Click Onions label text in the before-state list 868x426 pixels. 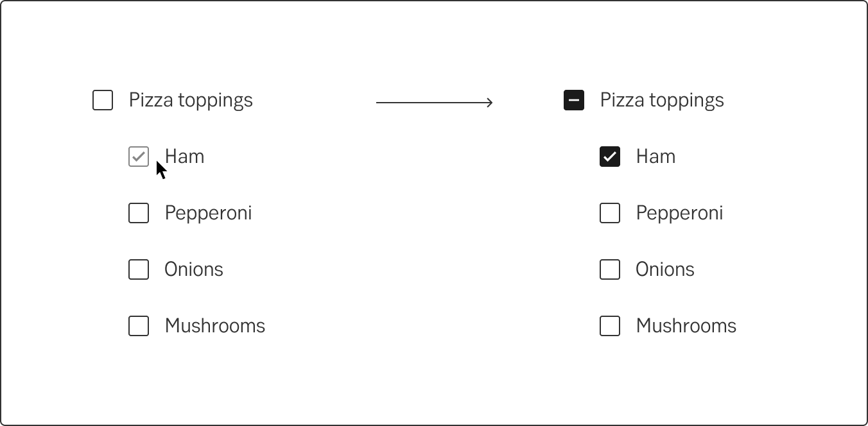194,269
